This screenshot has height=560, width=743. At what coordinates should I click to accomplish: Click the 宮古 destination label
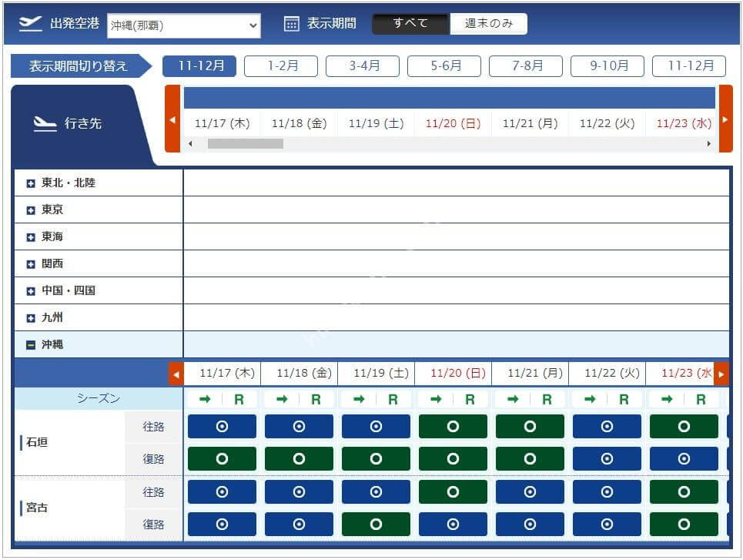tap(37, 508)
